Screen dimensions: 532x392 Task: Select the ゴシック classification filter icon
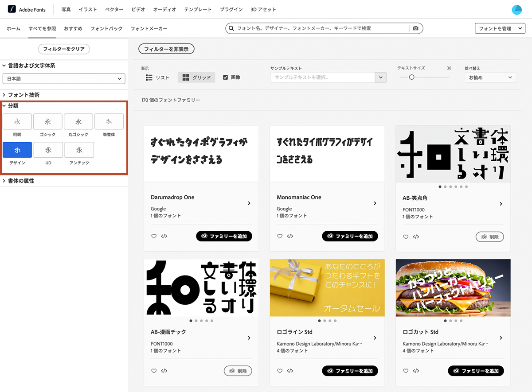pos(47,121)
